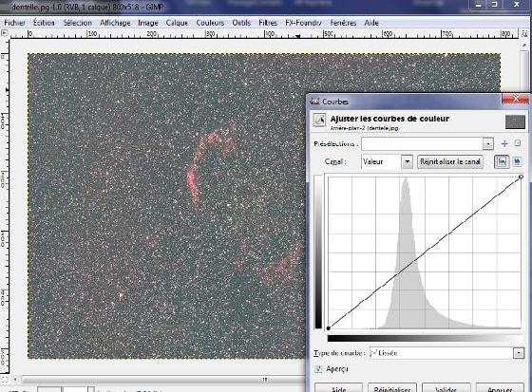Click the zoom-on-resize icon beside the ruler
Image resolution: width=532 pixels, height=392 pixels.
(x=524, y=33)
